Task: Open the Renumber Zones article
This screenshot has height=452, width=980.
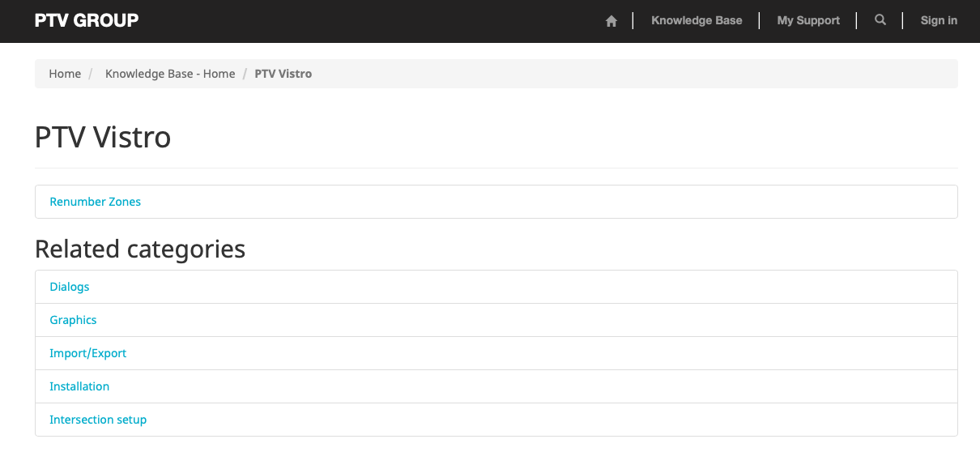Action: click(96, 202)
